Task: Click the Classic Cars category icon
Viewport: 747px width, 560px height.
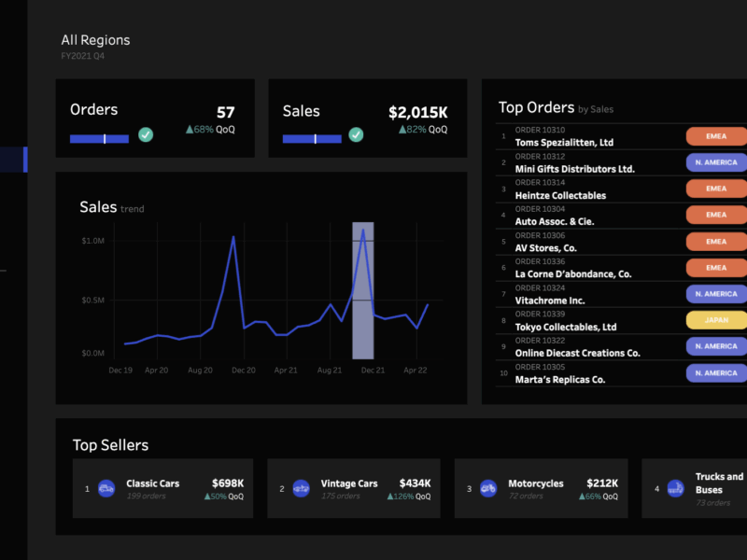Action: point(106,488)
